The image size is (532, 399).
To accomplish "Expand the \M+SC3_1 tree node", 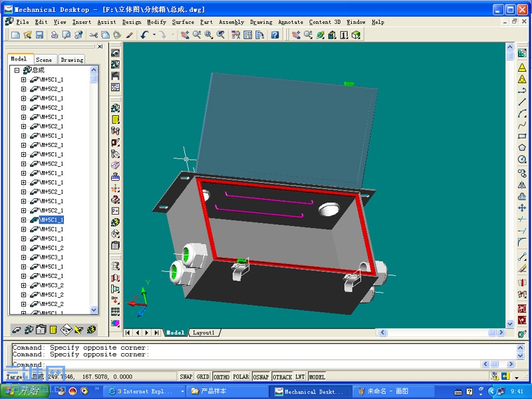I will tap(23, 257).
